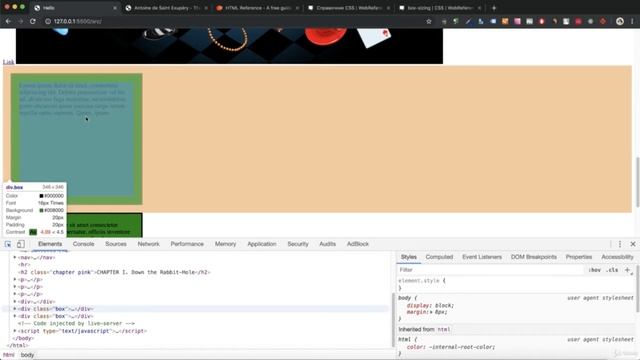Image resolution: width=640 pixels, height=360 pixels.
Task: Select the h2 class chapter pink row
Action: click(114, 272)
